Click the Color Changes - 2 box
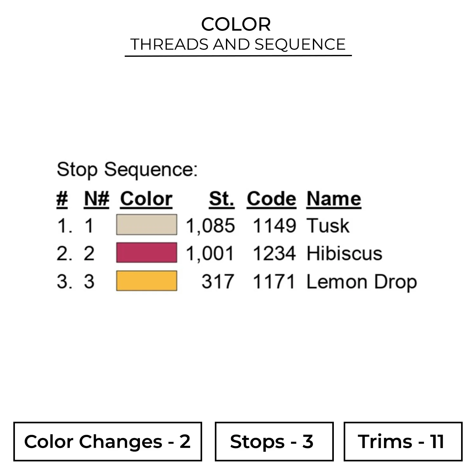This screenshot has height=476, width=476. point(108,441)
